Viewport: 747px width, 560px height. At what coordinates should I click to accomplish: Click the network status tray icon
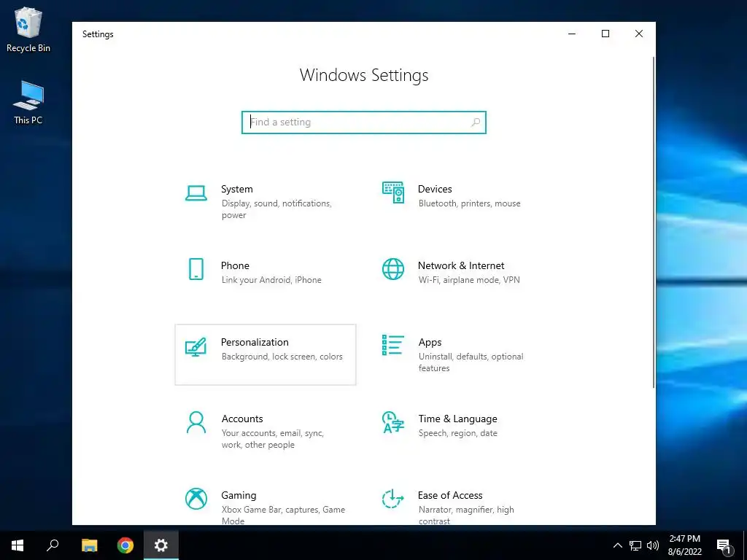[x=635, y=545]
